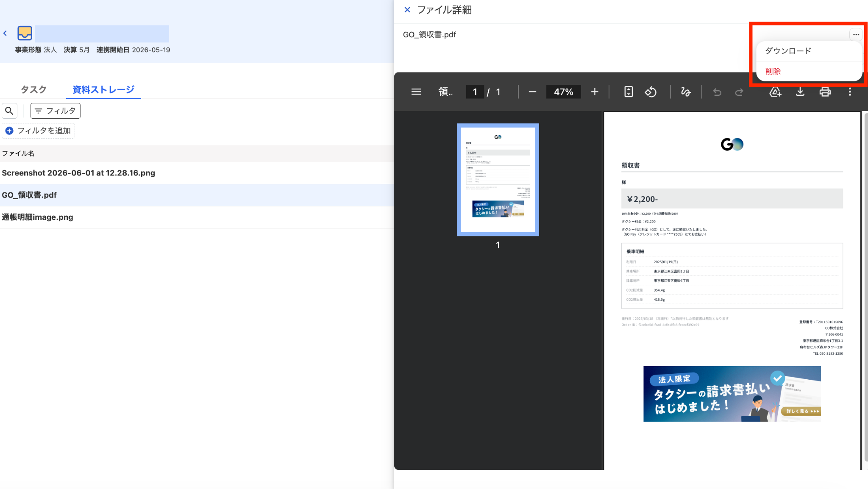Open Screenshot 2026-06-01 at 12.28.16.png file
Image resolution: width=868 pixels, height=489 pixels.
pos(197,173)
